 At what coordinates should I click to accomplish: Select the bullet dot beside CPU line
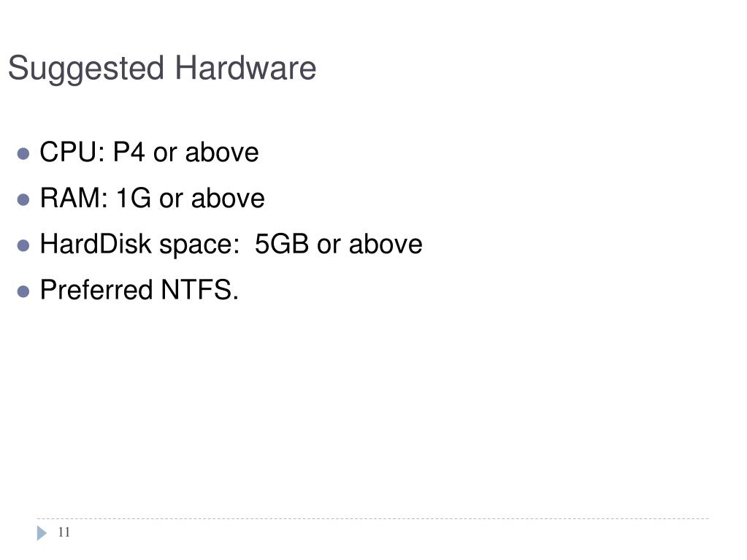[23, 153]
